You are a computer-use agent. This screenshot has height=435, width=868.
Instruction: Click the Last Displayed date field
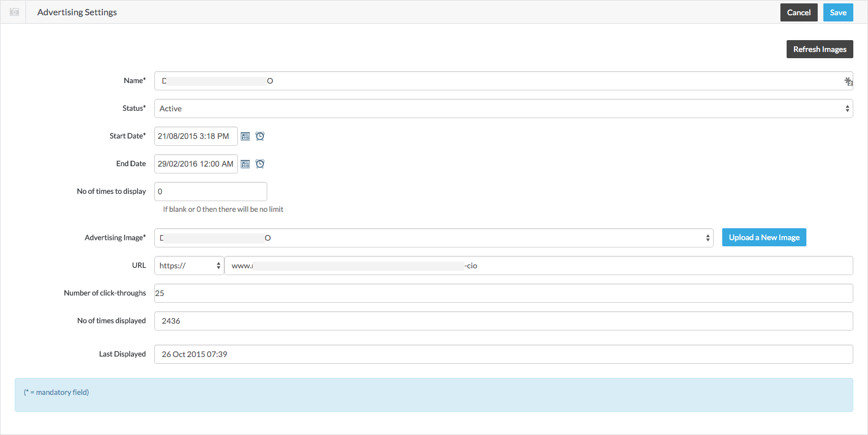coord(503,354)
